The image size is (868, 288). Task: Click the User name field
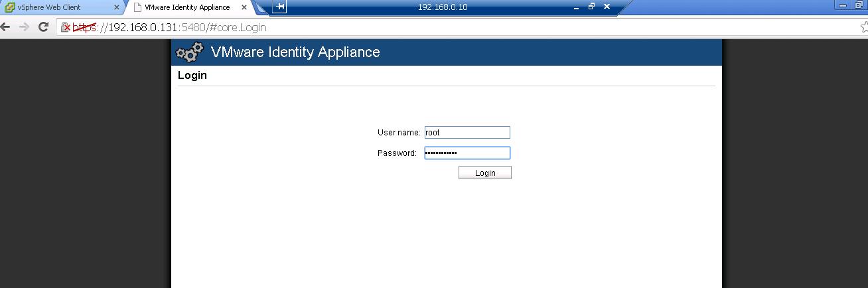click(467, 133)
